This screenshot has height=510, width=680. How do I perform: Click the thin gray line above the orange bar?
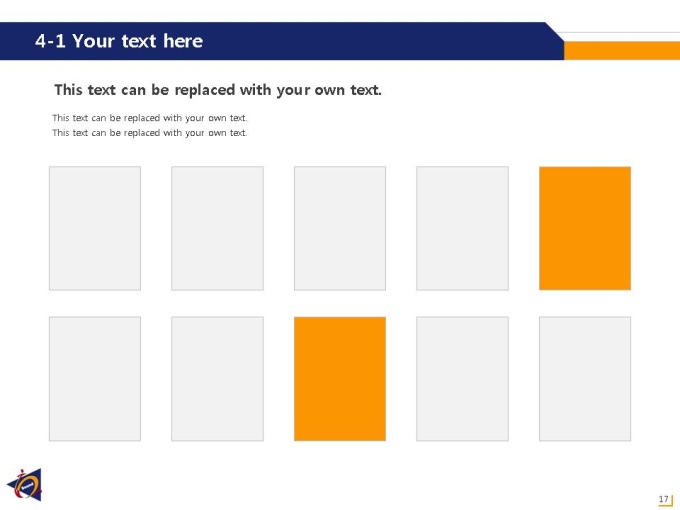pyautogui.click(x=618, y=33)
